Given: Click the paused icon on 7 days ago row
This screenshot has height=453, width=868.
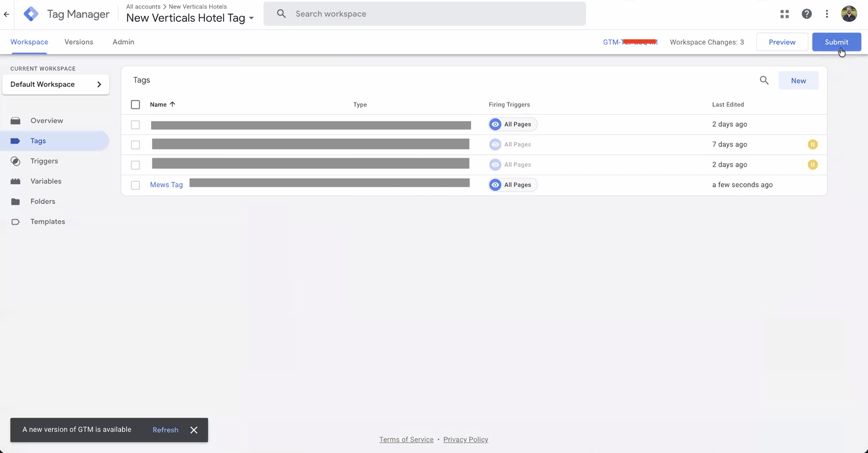Looking at the screenshot, I should [813, 144].
